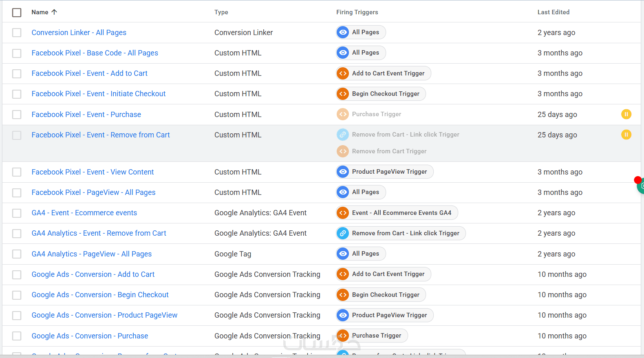Image resolution: width=644 pixels, height=358 pixels.
Task: Select Google Ads Product PageView row checkbox
Action: [x=17, y=316]
